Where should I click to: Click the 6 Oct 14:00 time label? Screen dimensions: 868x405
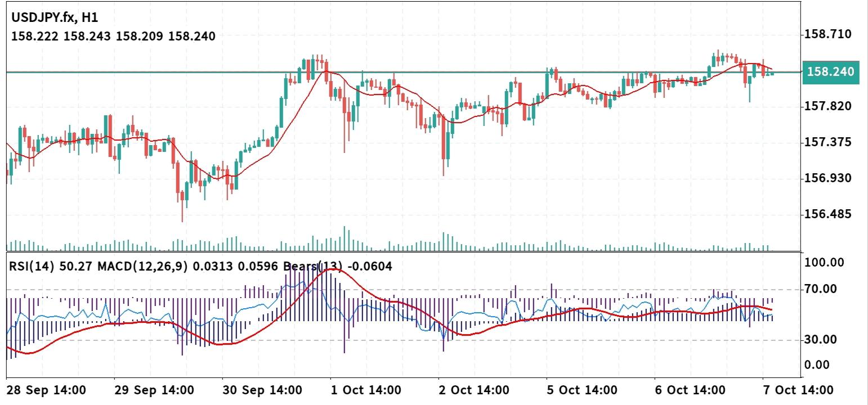691,390
